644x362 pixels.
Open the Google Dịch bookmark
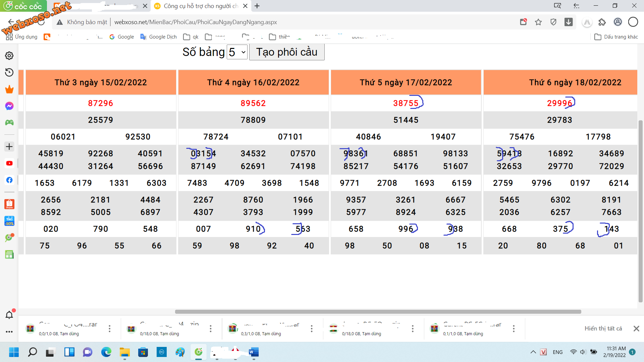pyautogui.click(x=158, y=37)
